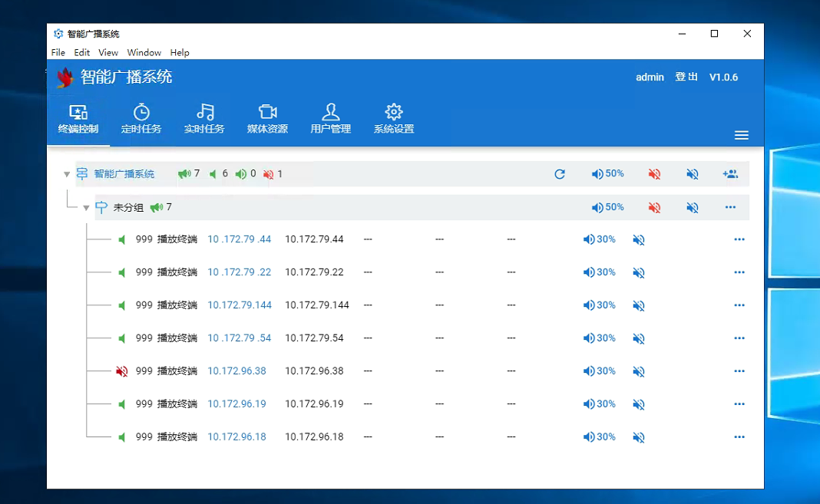Select the 未分组 group row

click(x=422, y=207)
